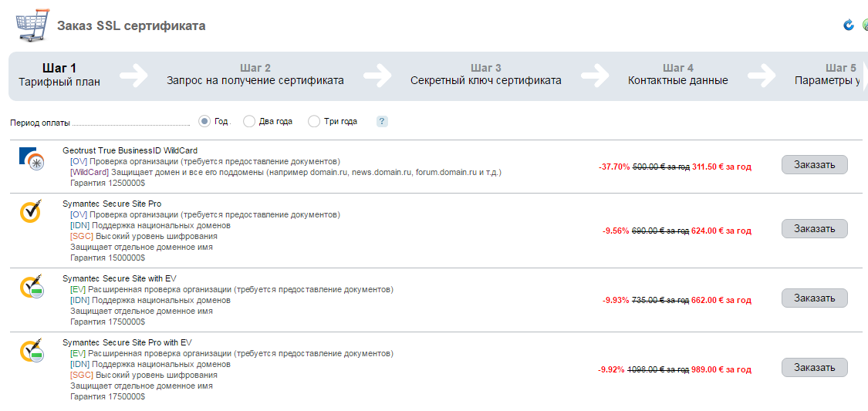This screenshot has height=411, width=868.
Task: Go to Шаг 5 Параметры step
Action: click(x=829, y=75)
